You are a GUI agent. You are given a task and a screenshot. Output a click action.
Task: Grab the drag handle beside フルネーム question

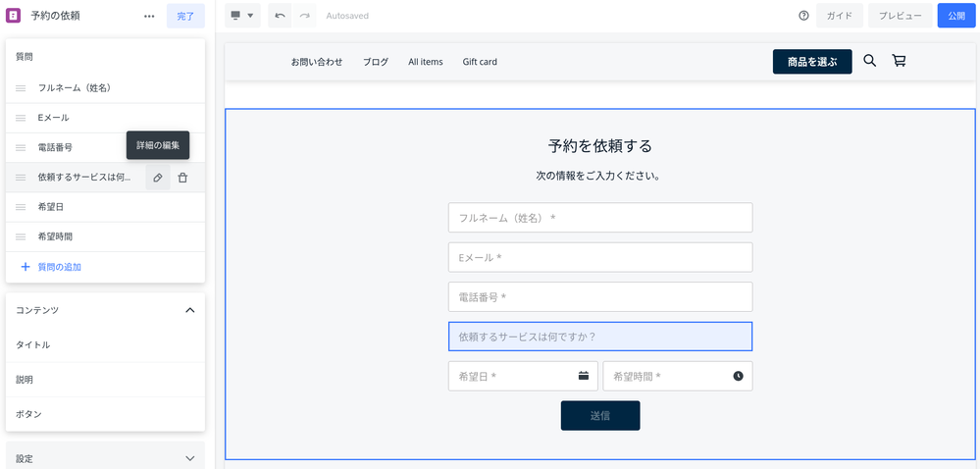coord(21,88)
